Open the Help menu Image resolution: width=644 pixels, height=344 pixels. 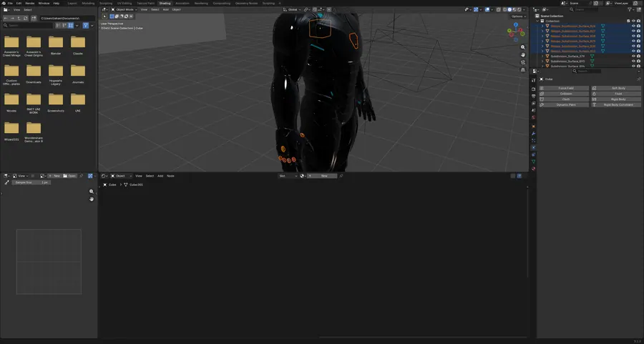pos(57,4)
